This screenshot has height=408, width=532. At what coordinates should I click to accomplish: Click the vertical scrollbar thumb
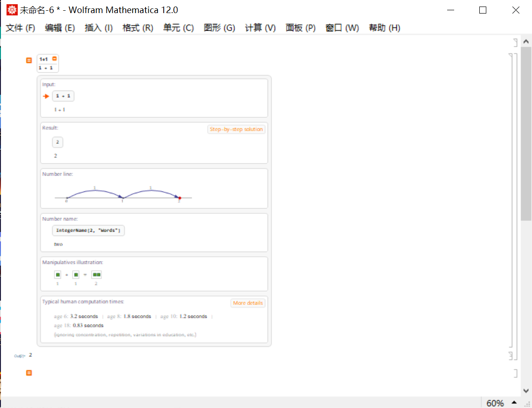pyautogui.click(x=526, y=134)
